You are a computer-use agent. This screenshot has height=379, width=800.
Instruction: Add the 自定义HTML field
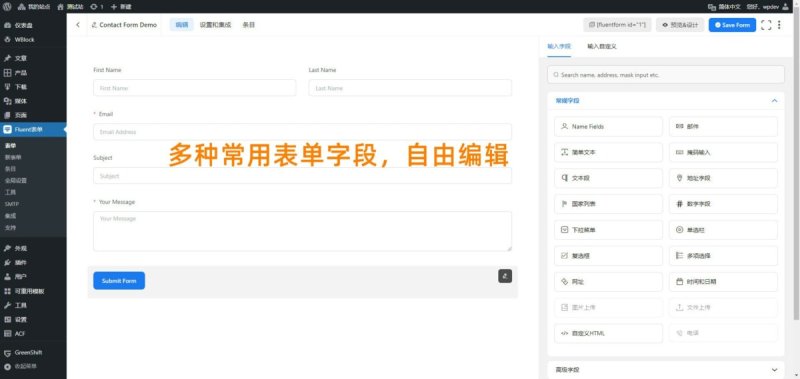608,333
